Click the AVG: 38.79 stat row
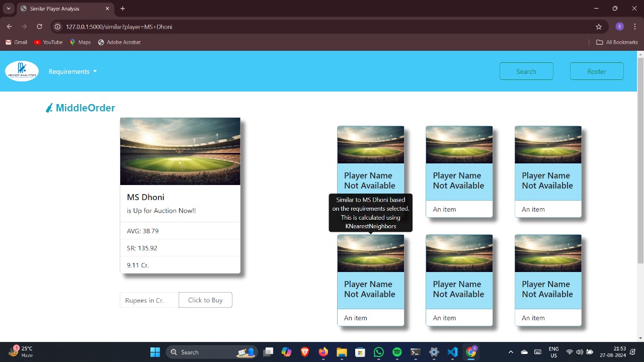 180,231
